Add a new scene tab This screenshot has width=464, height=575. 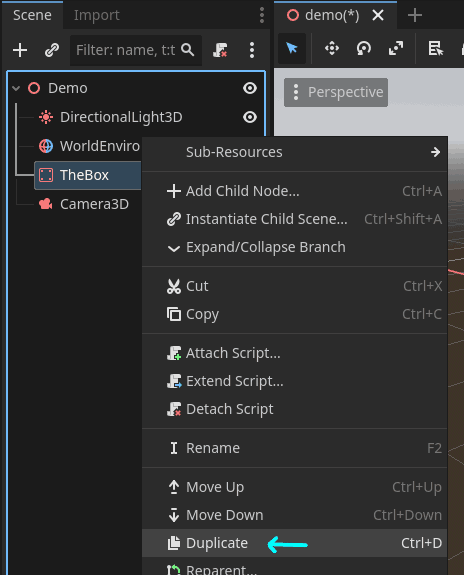tap(415, 15)
